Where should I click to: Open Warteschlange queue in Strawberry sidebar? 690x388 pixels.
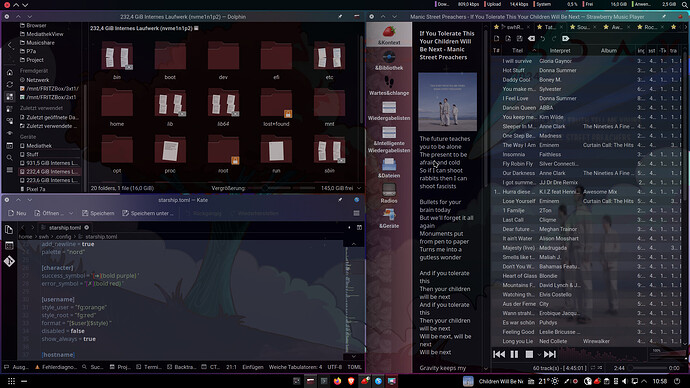pos(389,86)
